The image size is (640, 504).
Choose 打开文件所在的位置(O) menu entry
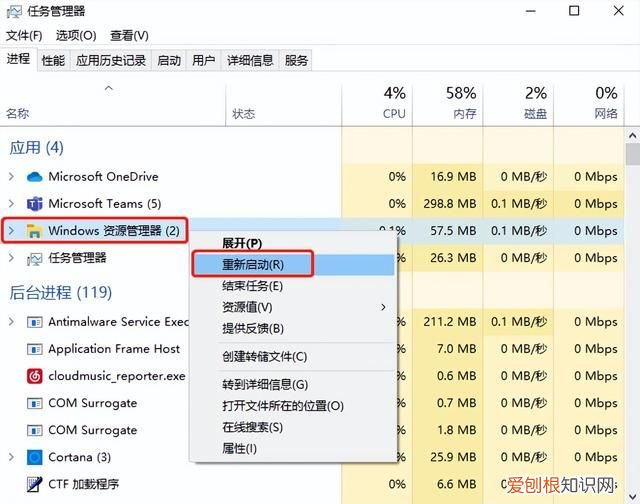[x=294, y=406]
